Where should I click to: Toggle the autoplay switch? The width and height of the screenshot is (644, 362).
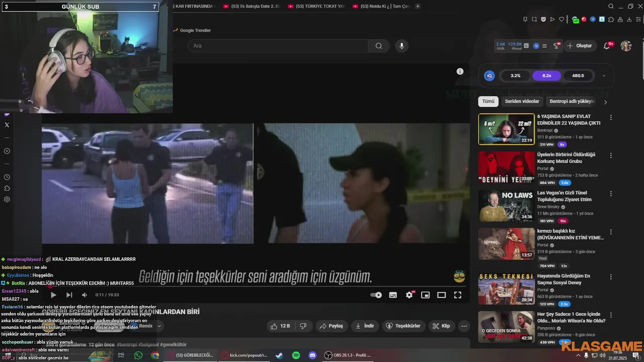[x=376, y=295]
